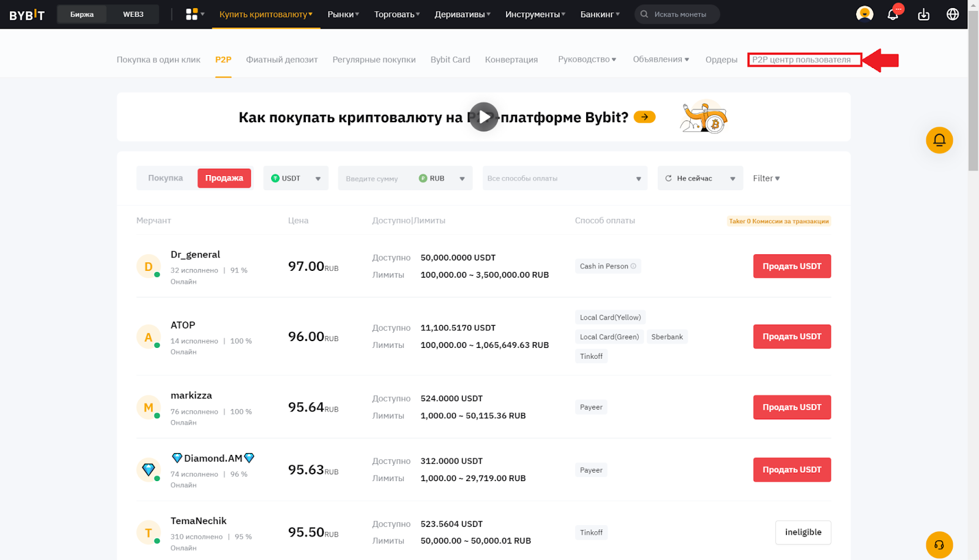Sell USDT to ATOP
The width and height of the screenshot is (979, 560).
click(x=792, y=336)
